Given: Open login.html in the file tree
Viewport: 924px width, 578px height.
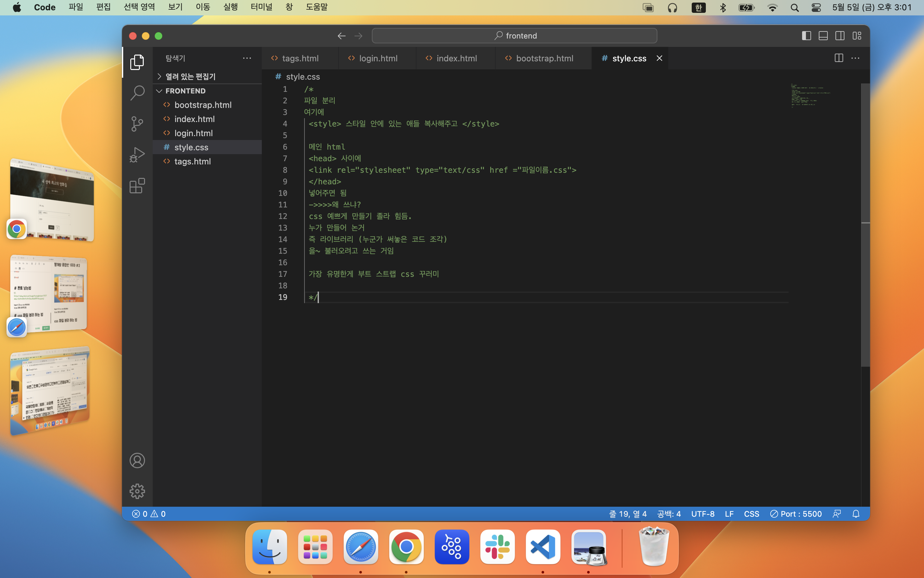Looking at the screenshot, I should pyautogui.click(x=208, y=133).
